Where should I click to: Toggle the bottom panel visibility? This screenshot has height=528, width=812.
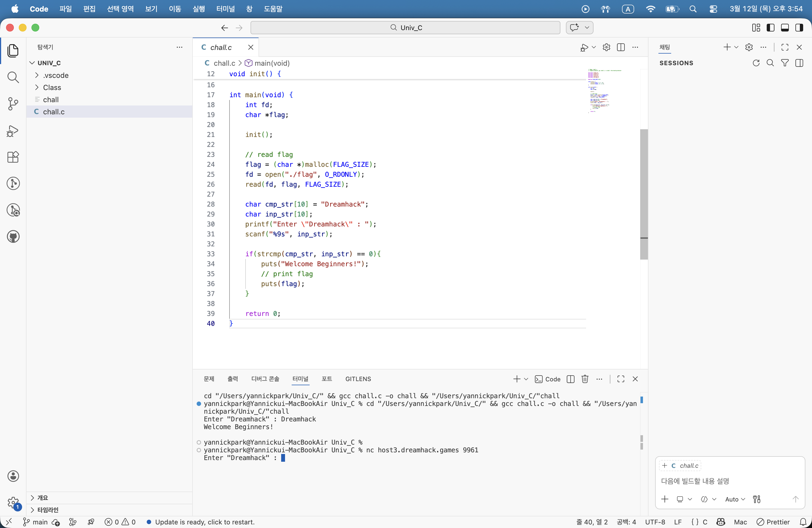(x=784, y=28)
